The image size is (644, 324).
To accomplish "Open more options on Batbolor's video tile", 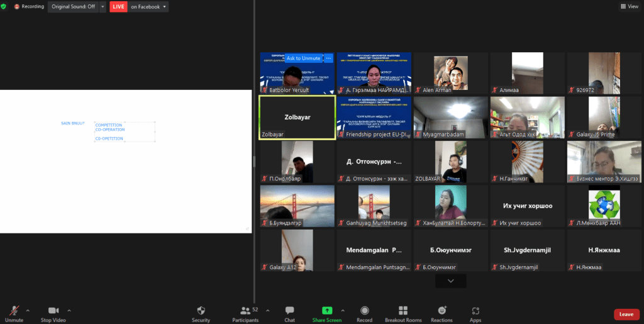I will coord(328,58).
